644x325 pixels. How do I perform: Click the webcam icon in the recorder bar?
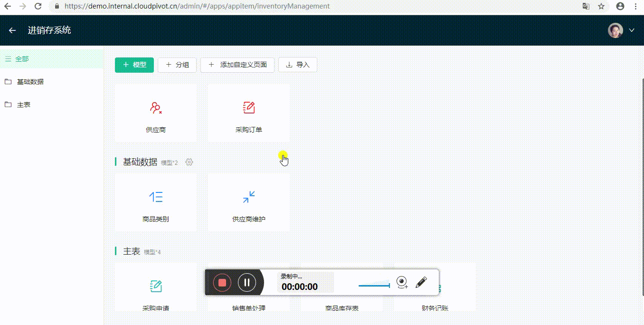(402, 282)
